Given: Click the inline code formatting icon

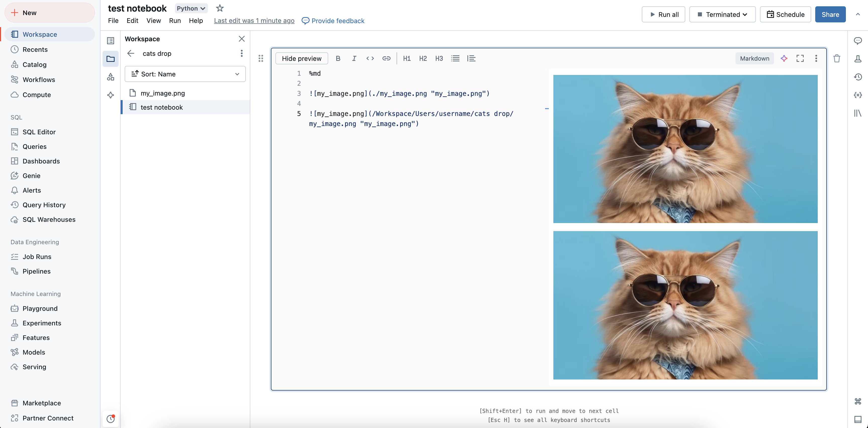Looking at the screenshot, I should click(369, 58).
